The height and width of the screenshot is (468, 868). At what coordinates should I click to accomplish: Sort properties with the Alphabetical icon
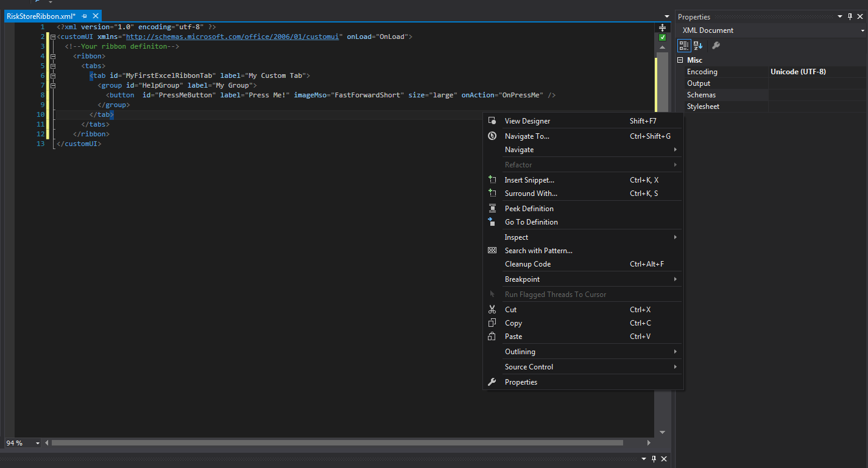coord(698,45)
